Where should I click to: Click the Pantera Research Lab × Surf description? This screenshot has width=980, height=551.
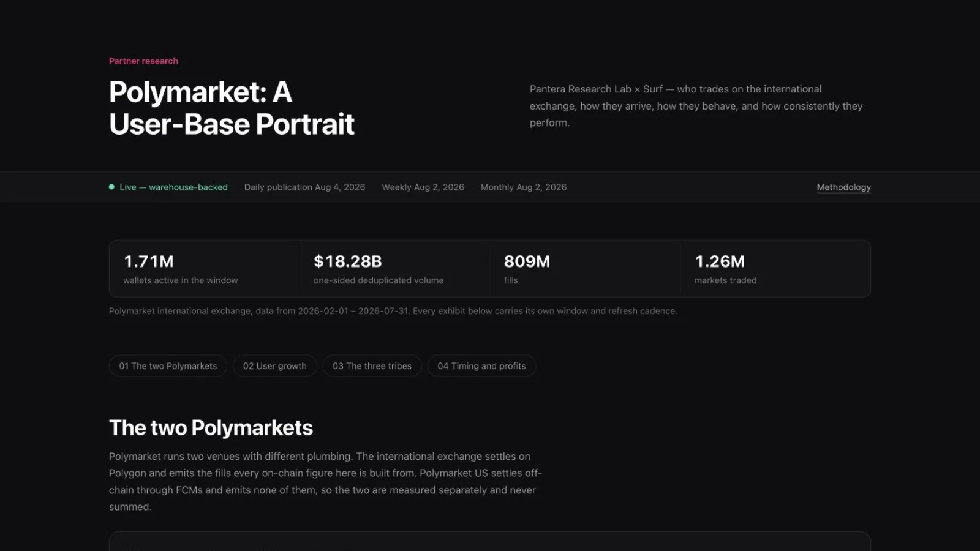point(696,106)
